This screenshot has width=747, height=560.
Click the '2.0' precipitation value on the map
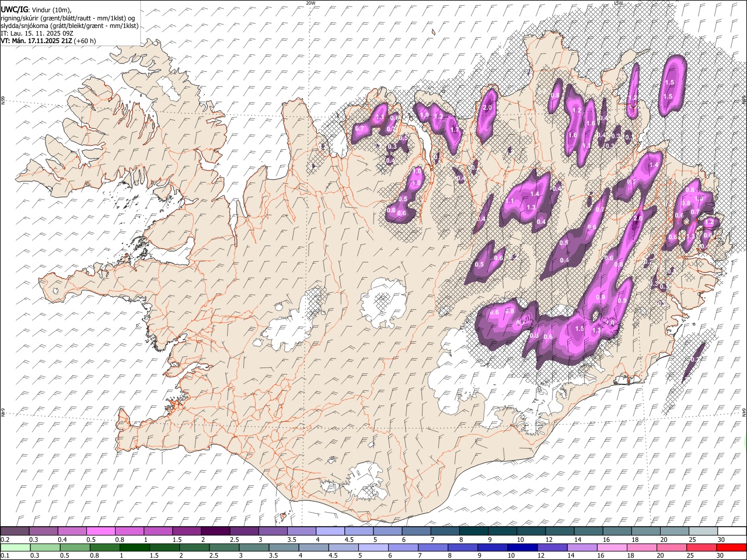pos(488,108)
